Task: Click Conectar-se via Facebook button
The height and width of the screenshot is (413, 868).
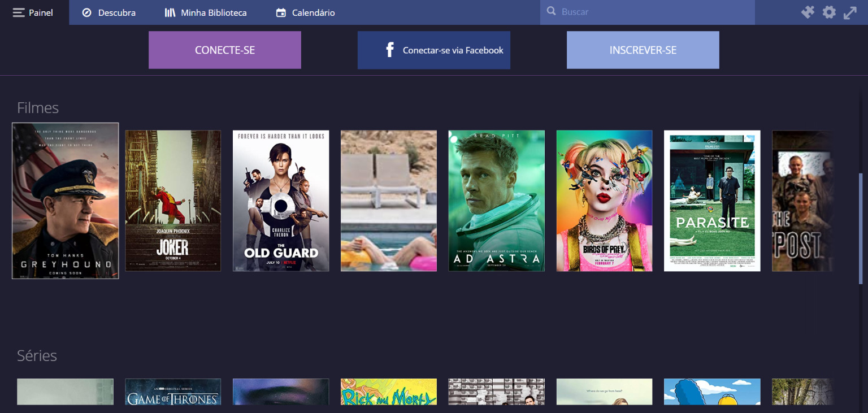Action: tap(434, 50)
